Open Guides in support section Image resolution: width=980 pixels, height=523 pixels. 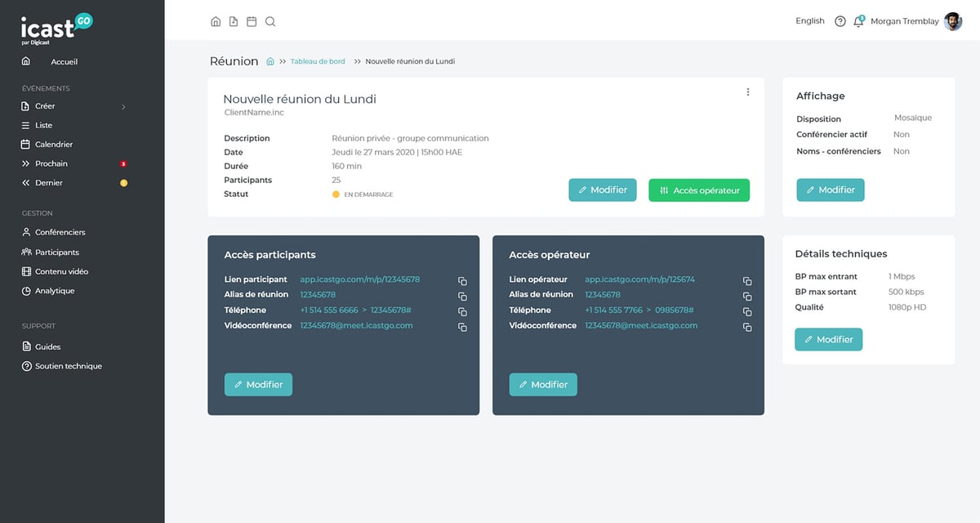[x=48, y=346]
